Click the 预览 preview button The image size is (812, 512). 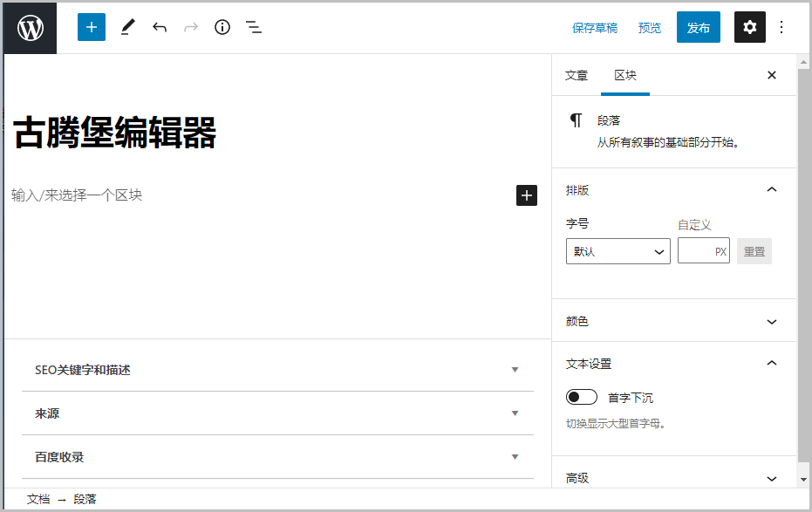650,28
